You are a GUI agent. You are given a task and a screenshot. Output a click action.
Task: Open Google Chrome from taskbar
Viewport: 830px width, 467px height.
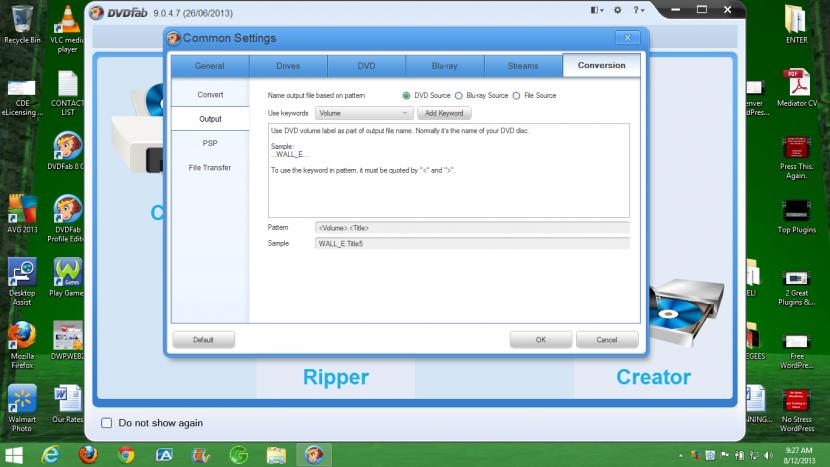point(126,455)
